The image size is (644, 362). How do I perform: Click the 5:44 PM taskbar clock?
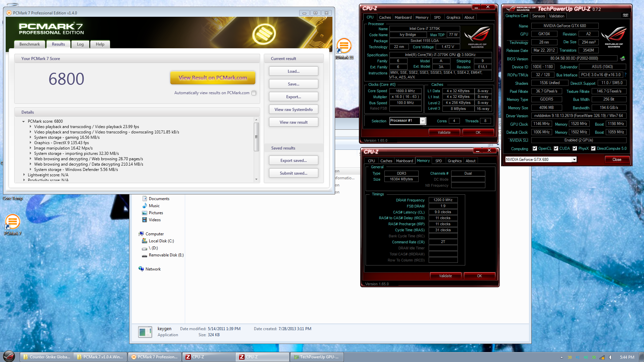[627, 357]
